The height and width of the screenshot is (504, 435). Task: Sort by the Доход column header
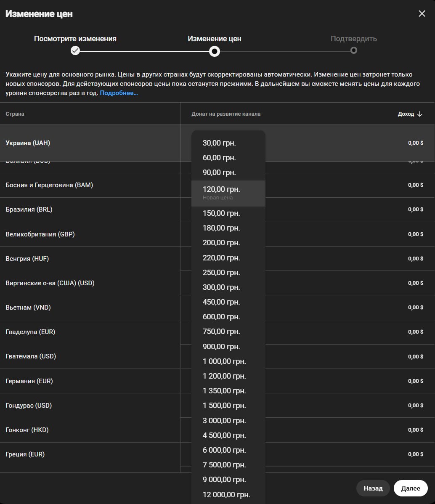click(406, 114)
